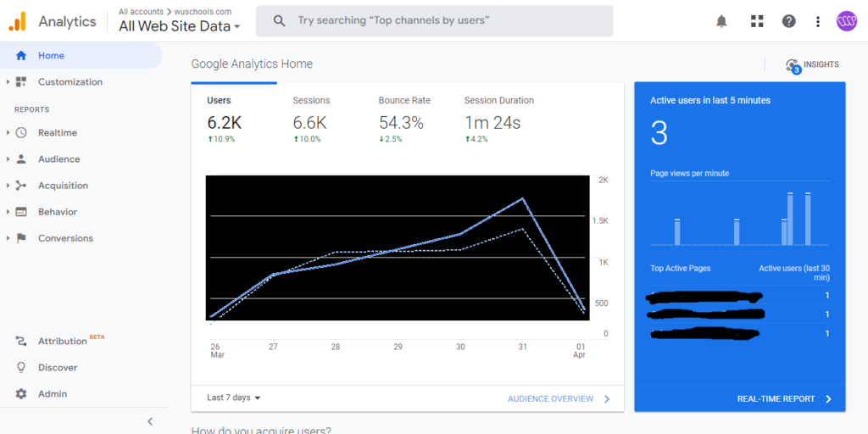The height and width of the screenshot is (434, 868).
Task: Open Admin settings in the sidebar
Action: [53, 393]
